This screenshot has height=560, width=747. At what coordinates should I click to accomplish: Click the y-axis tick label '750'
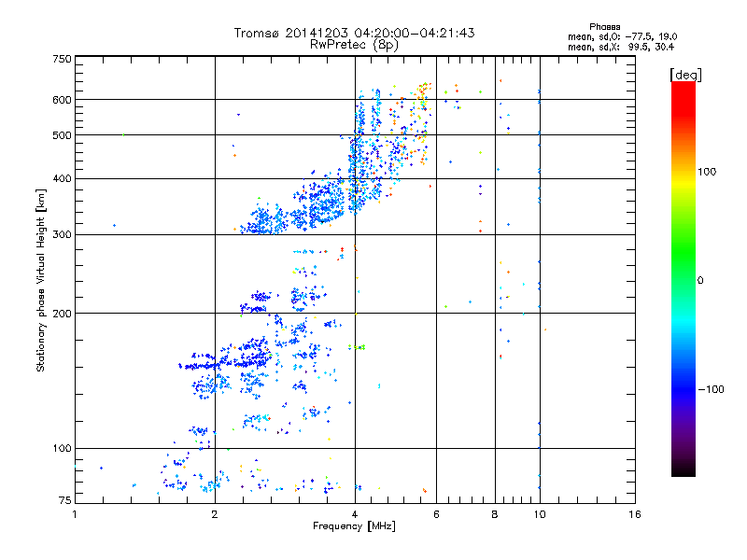tap(62, 59)
